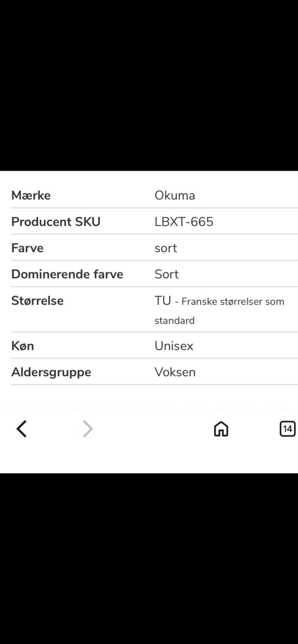Select the 'TU' size code
Viewport: 298px width, 644px height.
pos(163,301)
